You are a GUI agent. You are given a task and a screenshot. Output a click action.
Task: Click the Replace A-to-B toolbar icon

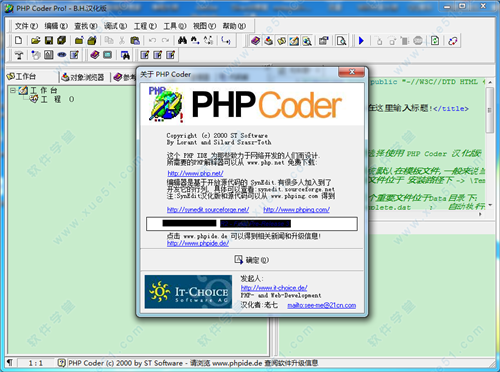coord(208,41)
